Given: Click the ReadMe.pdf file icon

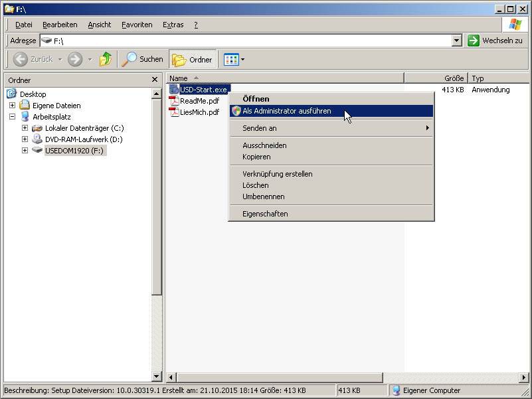Looking at the screenshot, I should tap(174, 101).
